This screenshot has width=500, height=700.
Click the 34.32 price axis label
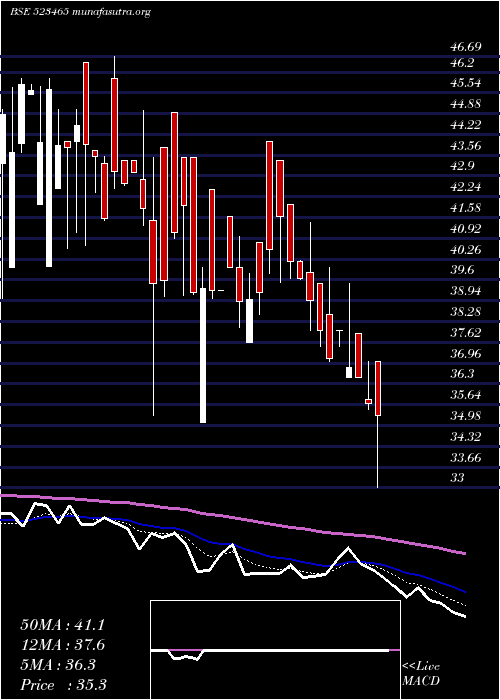click(x=464, y=437)
